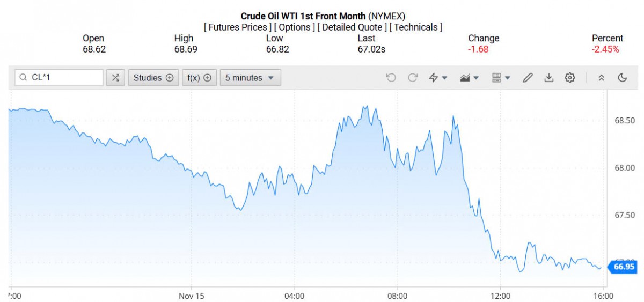Image resolution: width=644 pixels, height=302 pixels.
Task: Open chart settings gear icon
Action: [570, 78]
